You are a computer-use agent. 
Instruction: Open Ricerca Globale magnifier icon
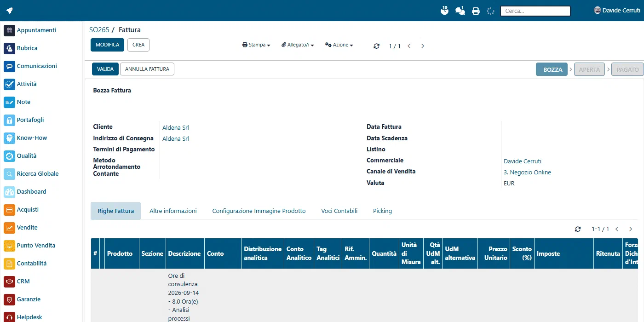(x=10, y=174)
